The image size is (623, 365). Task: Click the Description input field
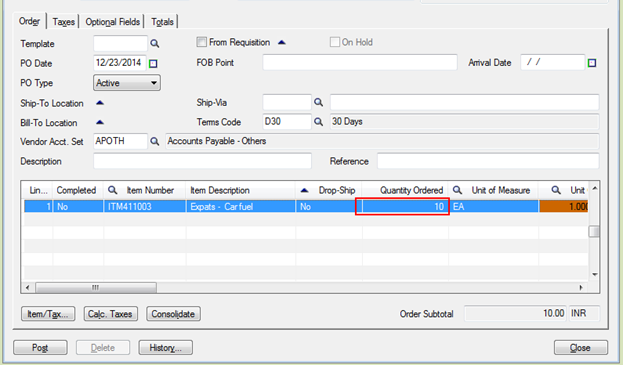pyautogui.click(x=202, y=161)
